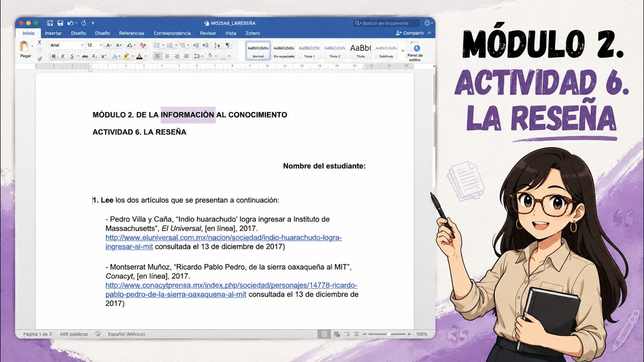
Task: Increase font size with the larger A
Action: click(x=109, y=45)
